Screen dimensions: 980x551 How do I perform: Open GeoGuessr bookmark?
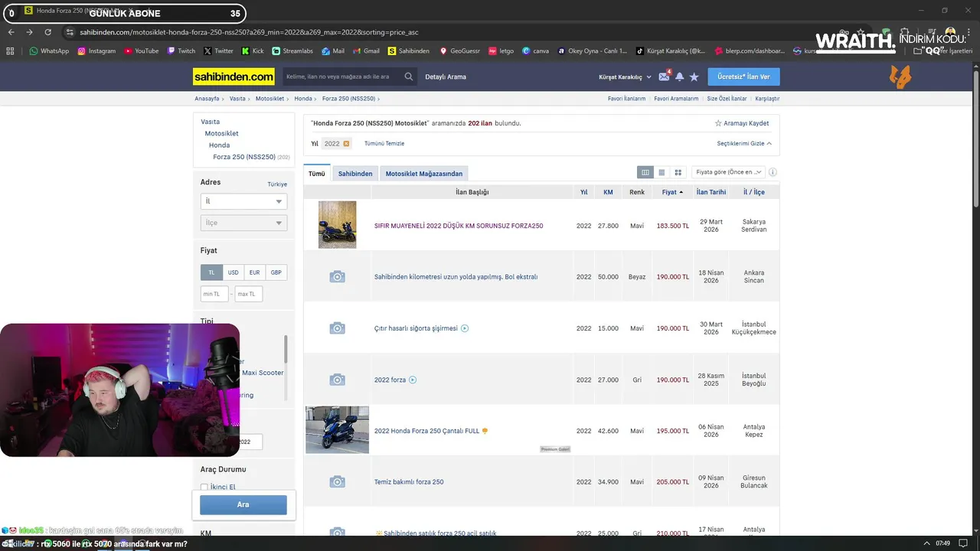click(459, 51)
